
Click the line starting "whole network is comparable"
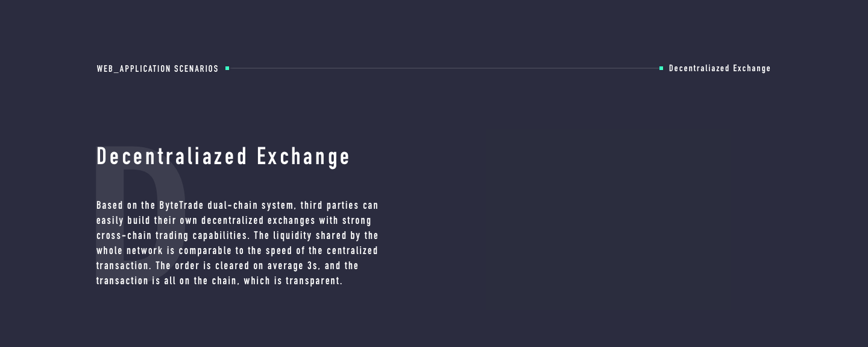[237, 250]
